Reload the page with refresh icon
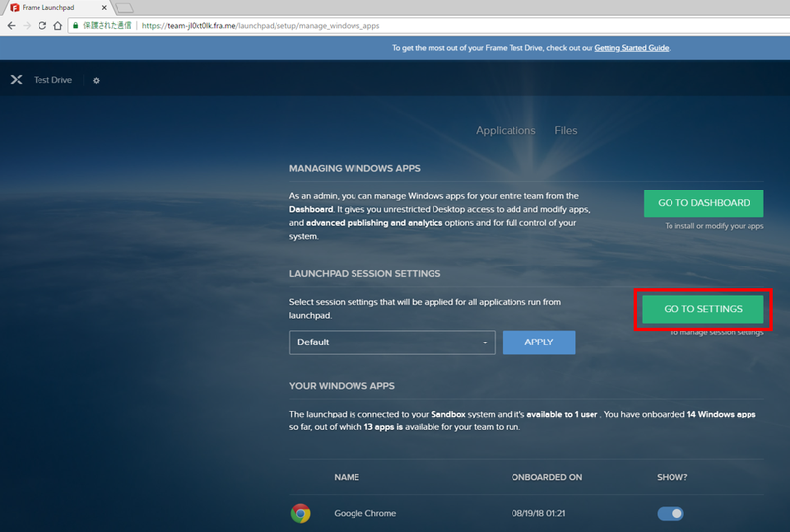This screenshot has height=532, width=790. 42,26
